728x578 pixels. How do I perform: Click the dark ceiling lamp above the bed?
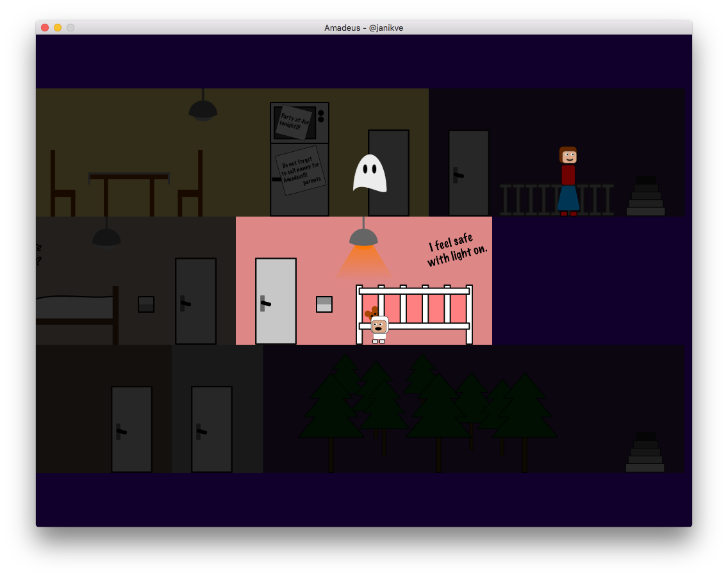click(x=106, y=233)
